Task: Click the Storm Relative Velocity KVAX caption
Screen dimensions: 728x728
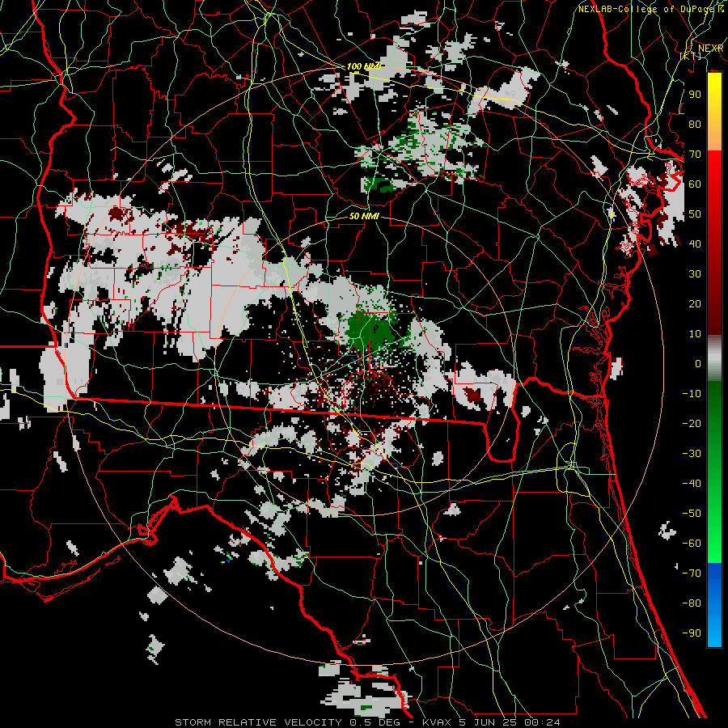Action: (367, 722)
